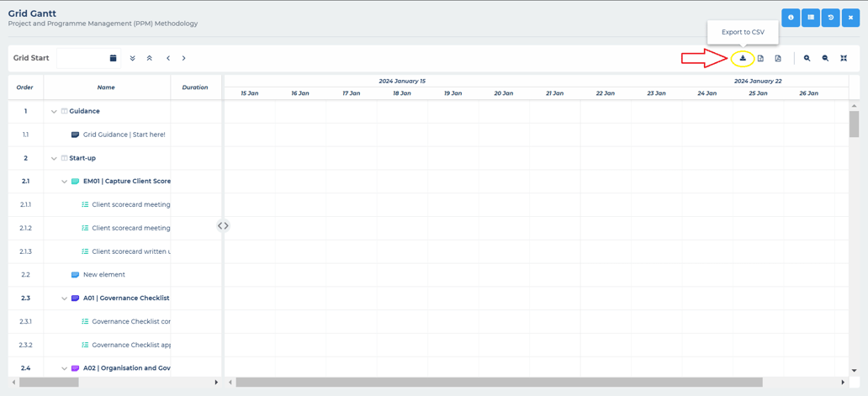Collapse all rows with double-up chevron
Screen dimensions: 868x396
[x=149, y=58]
